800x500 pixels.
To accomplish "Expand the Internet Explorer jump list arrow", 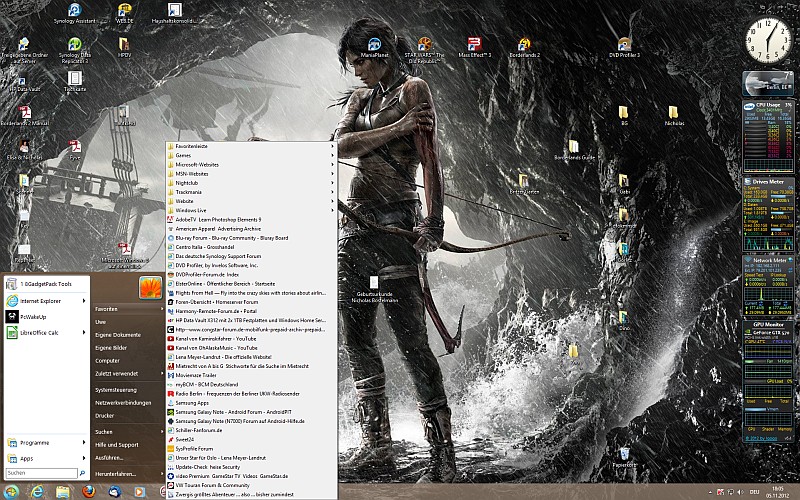I will [x=84, y=301].
